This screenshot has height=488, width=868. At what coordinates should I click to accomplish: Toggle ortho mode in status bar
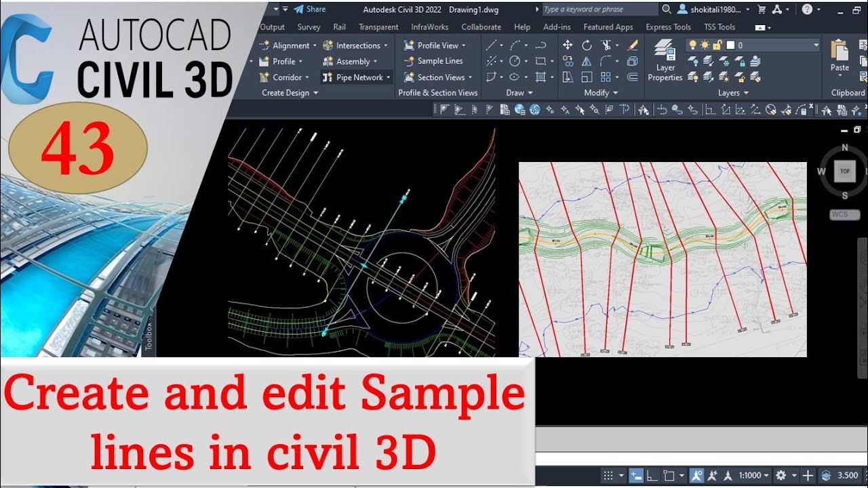tap(652, 475)
